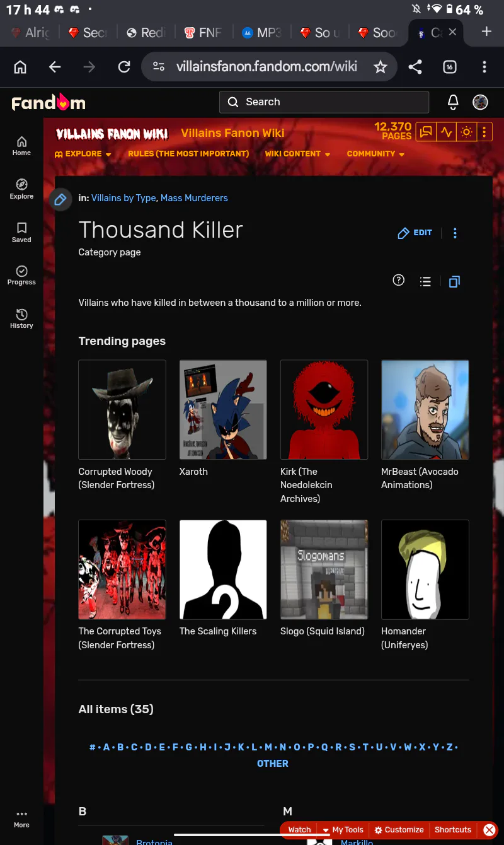Screen dimensions: 504x845
Task: Open the user avatar menu
Action: pyautogui.click(x=481, y=102)
